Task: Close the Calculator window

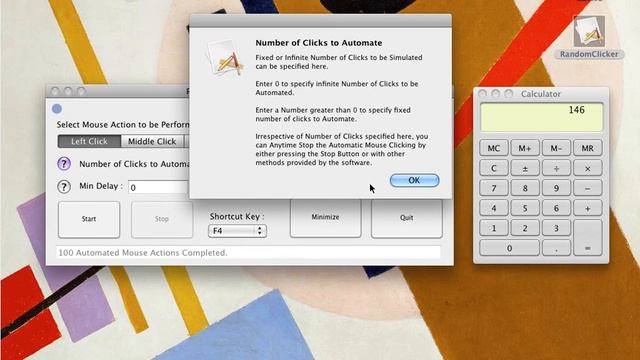Action: click(x=482, y=94)
